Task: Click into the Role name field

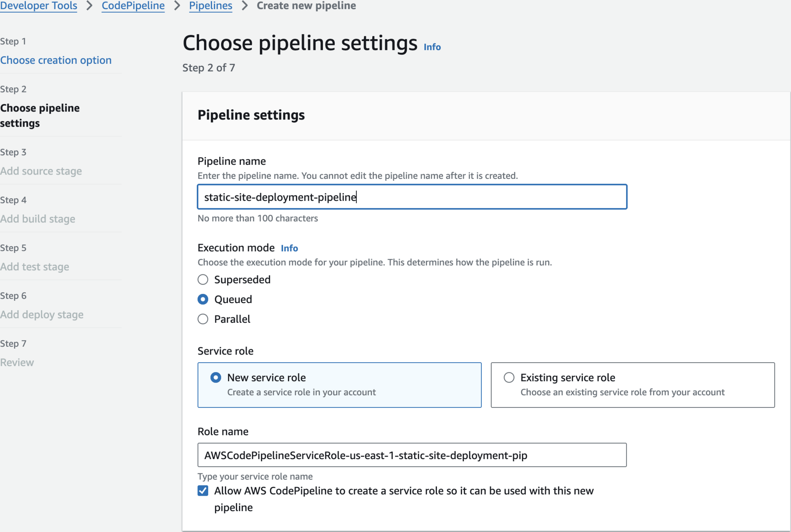Action: (412, 455)
